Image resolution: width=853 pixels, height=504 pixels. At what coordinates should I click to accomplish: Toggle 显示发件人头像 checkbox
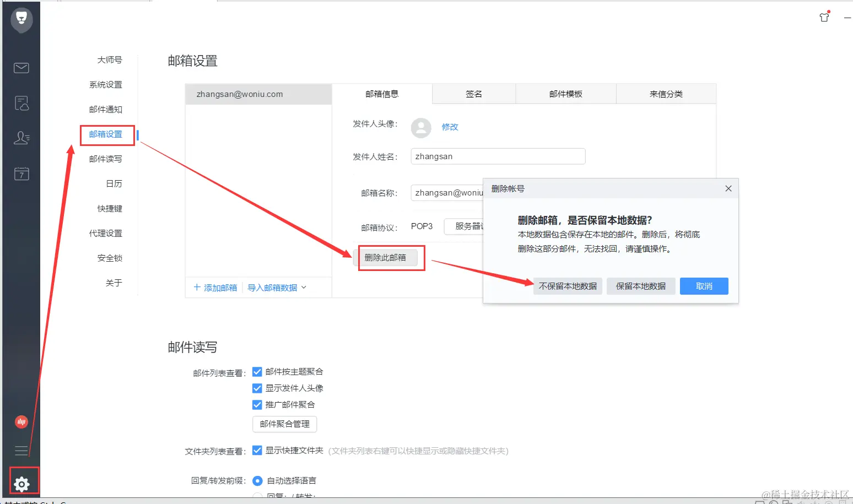257,388
